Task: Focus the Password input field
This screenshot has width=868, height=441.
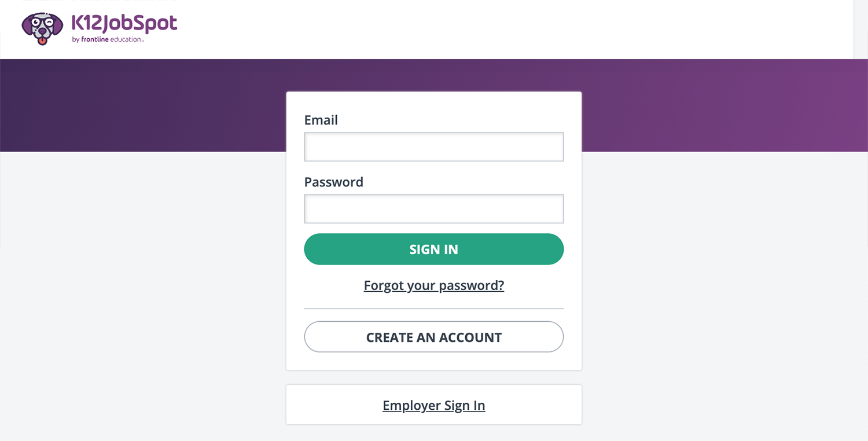Action: pos(434,209)
